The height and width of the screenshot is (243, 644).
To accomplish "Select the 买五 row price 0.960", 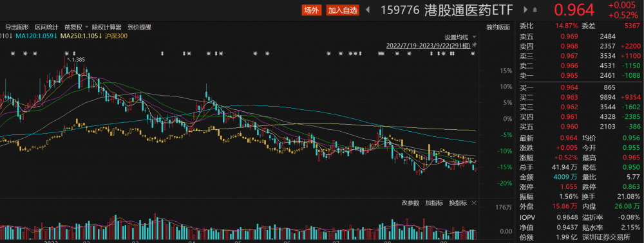I will 569,127.
